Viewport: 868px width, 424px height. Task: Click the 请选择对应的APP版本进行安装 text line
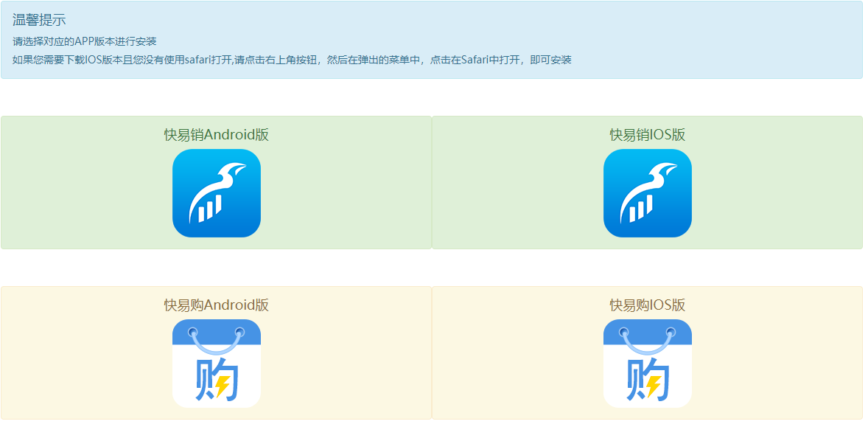click(x=85, y=41)
